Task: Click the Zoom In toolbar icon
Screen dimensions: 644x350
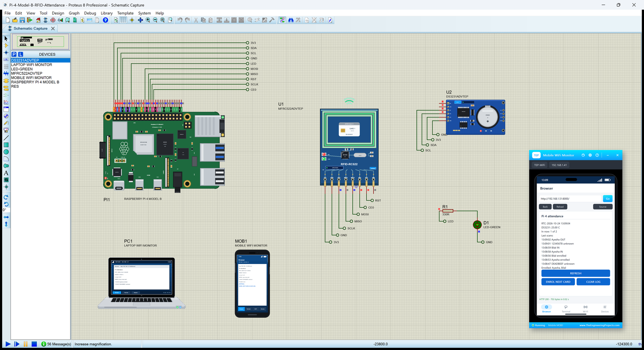Action: (148, 20)
